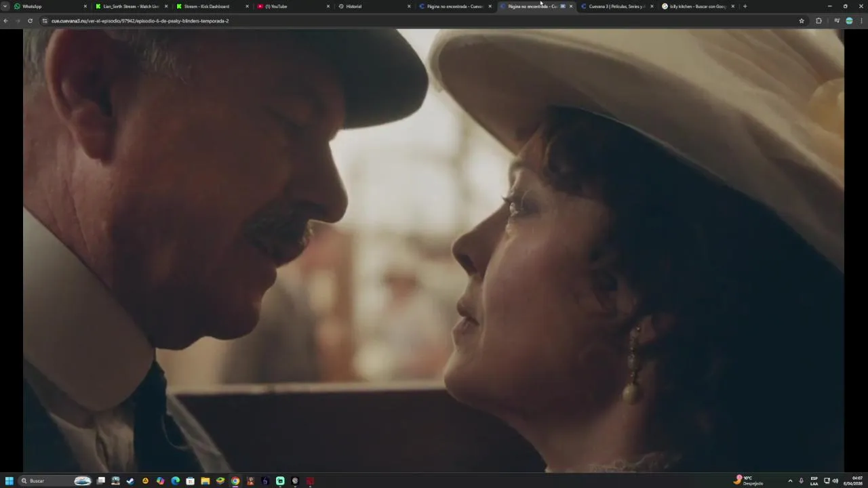The width and height of the screenshot is (868, 488).
Task: Open the network status tray icon
Action: pos(827,481)
